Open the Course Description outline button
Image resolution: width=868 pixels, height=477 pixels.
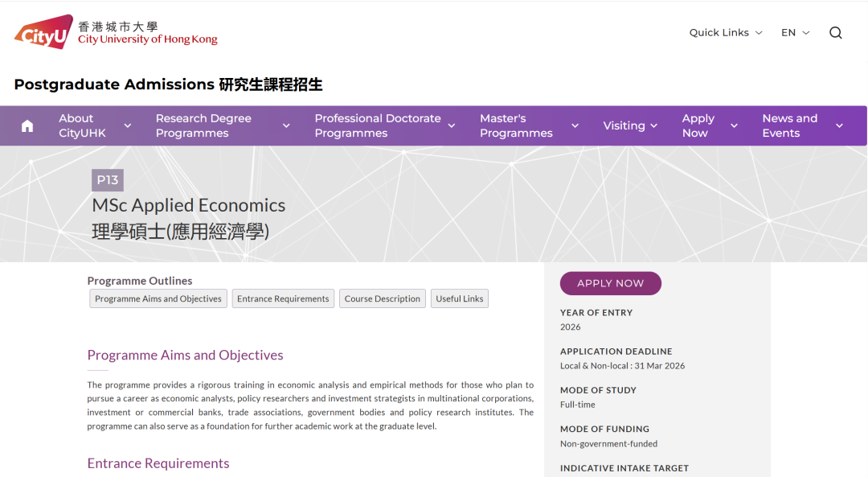point(382,298)
